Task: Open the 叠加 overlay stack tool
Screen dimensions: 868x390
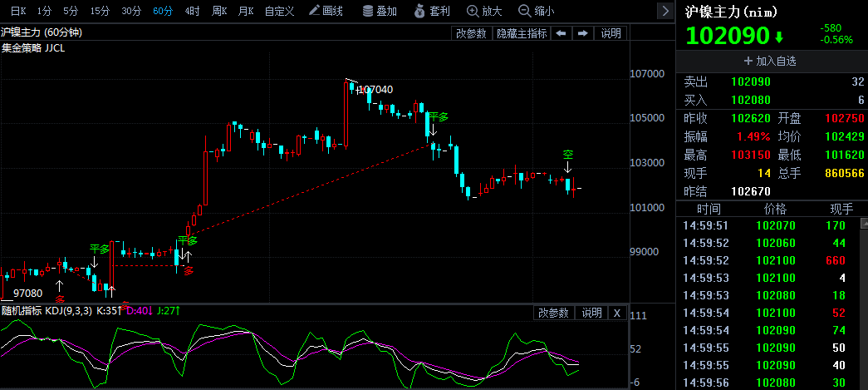Action: click(x=380, y=11)
